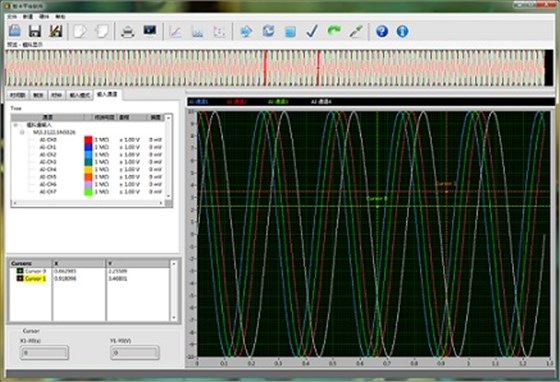Open the first menu in the menu bar

tap(12, 17)
